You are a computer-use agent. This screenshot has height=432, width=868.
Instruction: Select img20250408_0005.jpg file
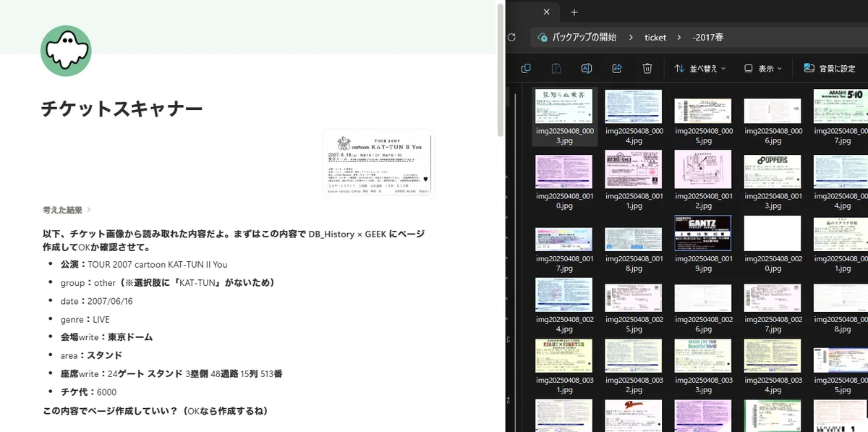(703, 117)
